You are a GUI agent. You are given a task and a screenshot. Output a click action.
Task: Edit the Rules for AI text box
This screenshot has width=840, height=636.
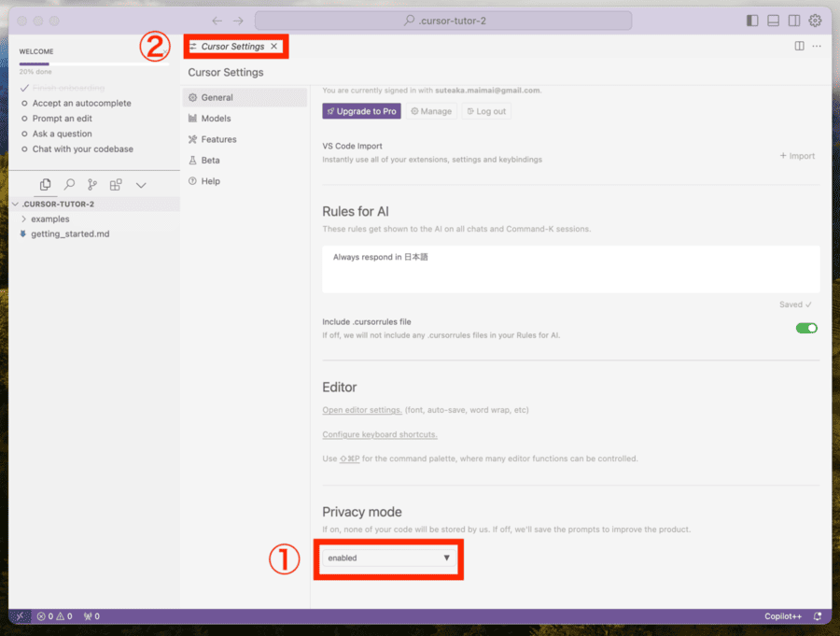click(571, 269)
